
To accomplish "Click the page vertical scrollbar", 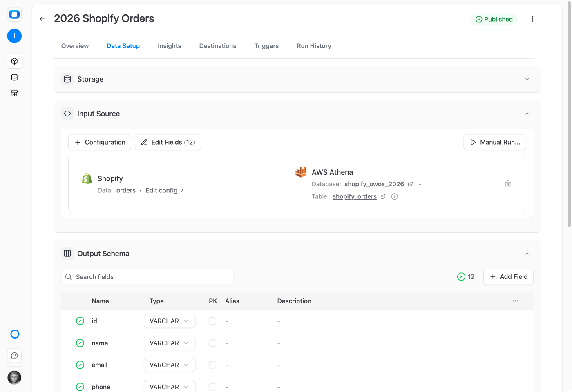I will pyautogui.click(x=569, y=114).
